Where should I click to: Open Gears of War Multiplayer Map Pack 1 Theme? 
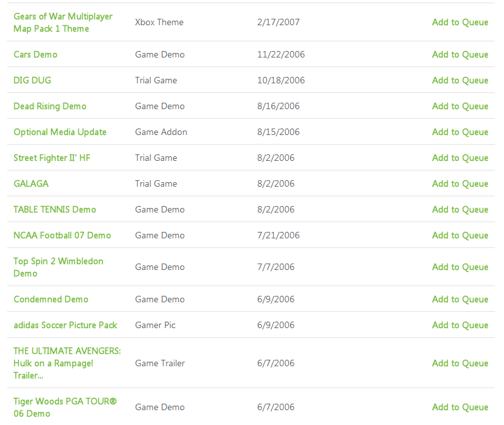coord(63,23)
